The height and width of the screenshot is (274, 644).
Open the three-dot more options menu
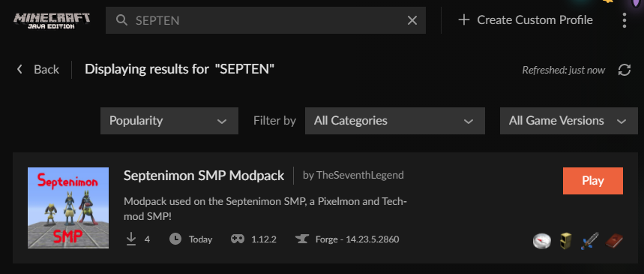625,20
